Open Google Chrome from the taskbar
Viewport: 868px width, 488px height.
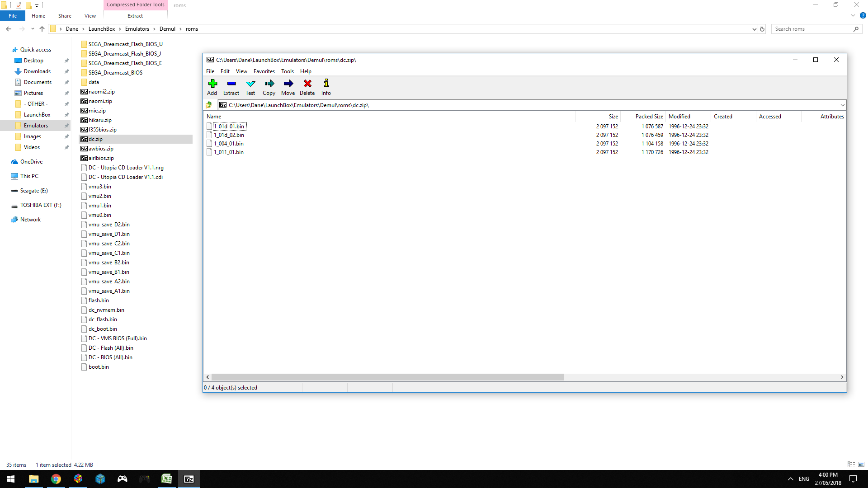(x=56, y=479)
